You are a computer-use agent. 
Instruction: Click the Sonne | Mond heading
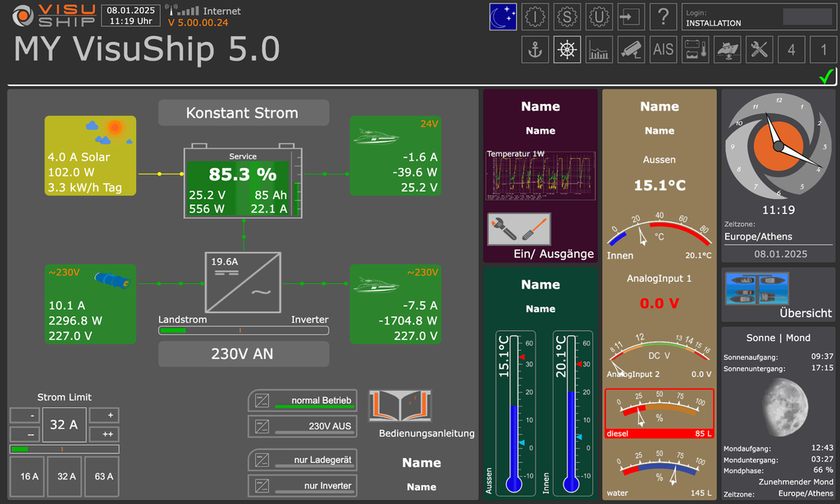click(x=778, y=338)
